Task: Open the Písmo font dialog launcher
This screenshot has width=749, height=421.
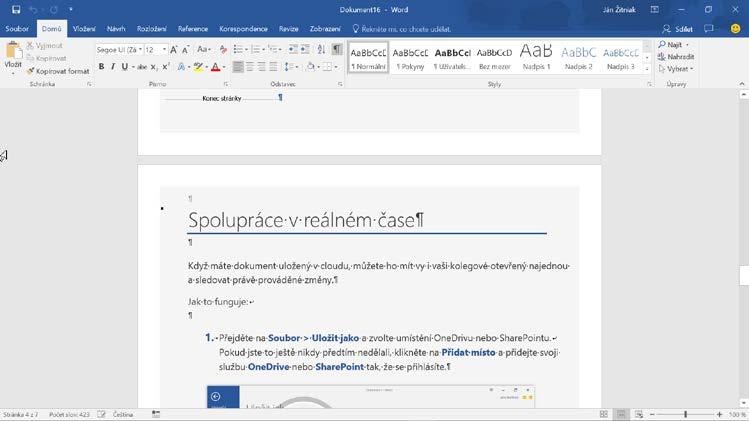Action: click(225, 84)
